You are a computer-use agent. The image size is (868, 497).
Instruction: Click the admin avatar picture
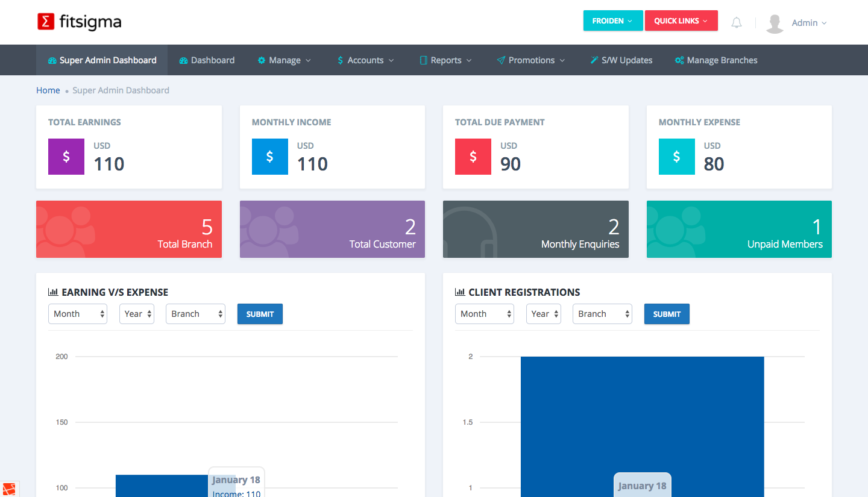tap(775, 23)
